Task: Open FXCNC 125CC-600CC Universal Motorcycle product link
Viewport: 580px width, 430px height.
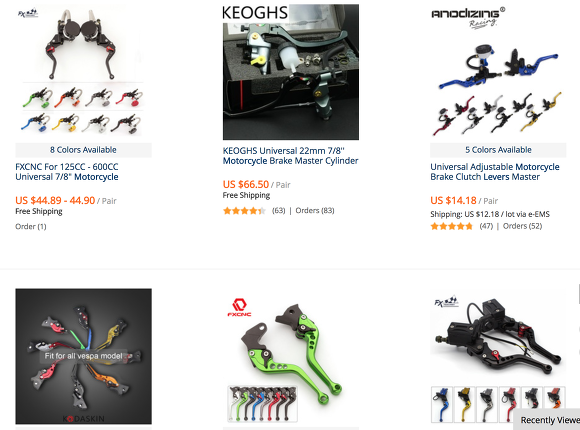Action: [x=67, y=172]
